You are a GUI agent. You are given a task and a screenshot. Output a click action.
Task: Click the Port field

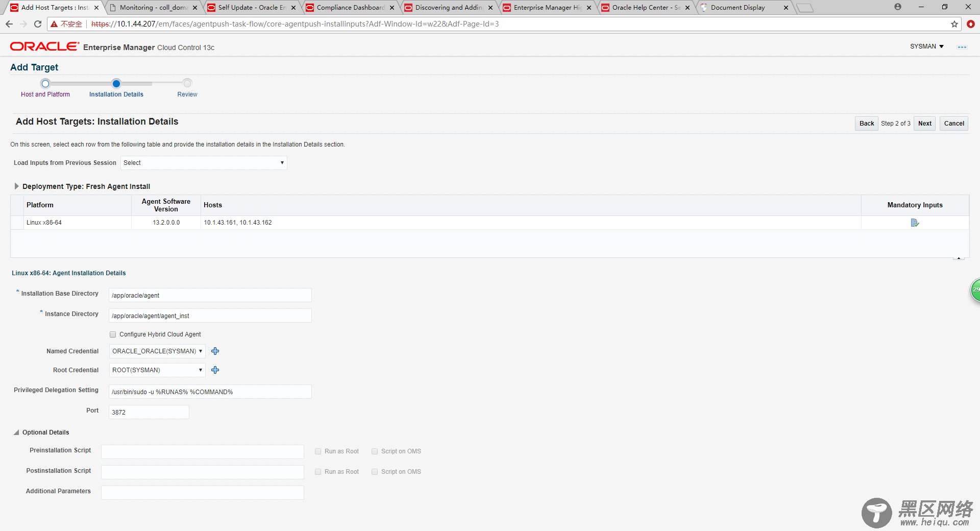149,412
